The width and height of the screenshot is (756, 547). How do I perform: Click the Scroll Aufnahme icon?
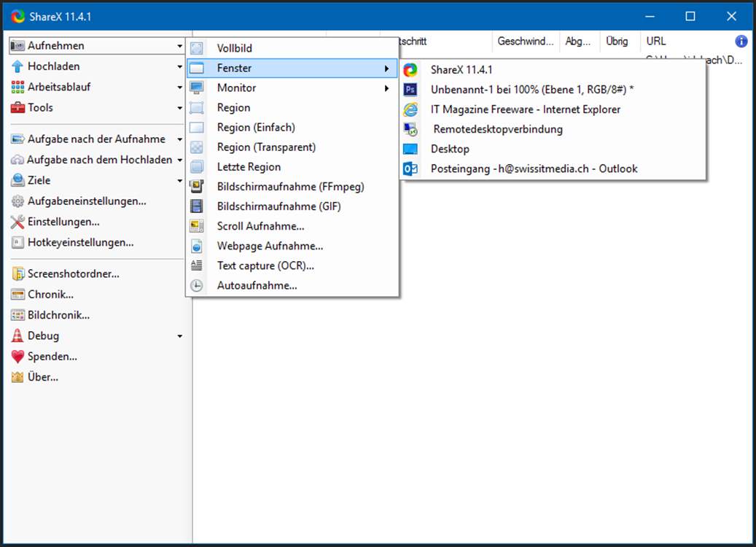click(x=197, y=226)
